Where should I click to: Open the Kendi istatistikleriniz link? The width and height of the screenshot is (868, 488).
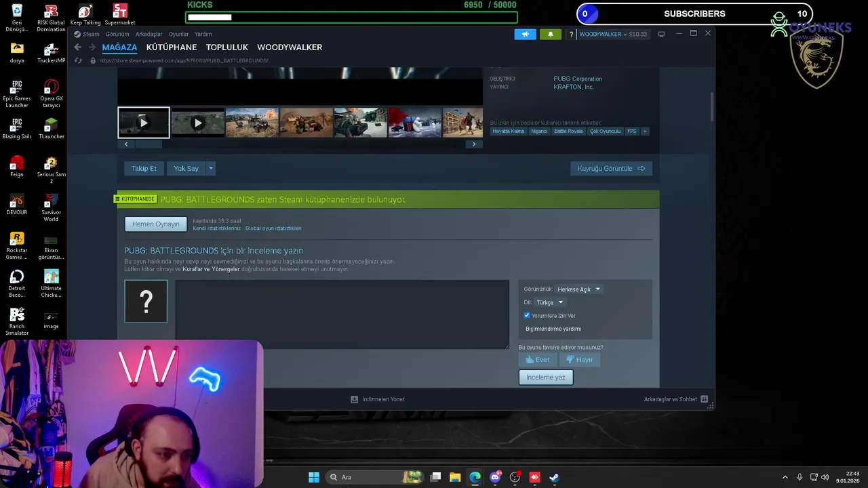point(217,228)
